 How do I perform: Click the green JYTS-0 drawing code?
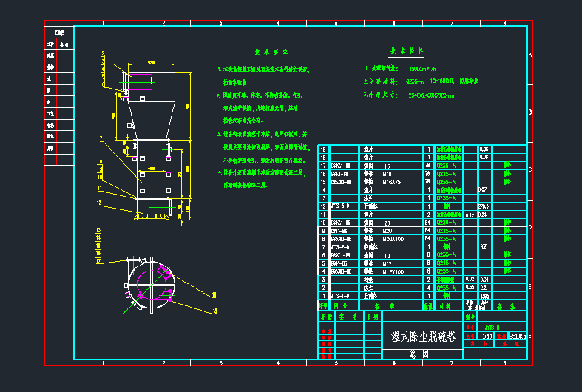492,326
